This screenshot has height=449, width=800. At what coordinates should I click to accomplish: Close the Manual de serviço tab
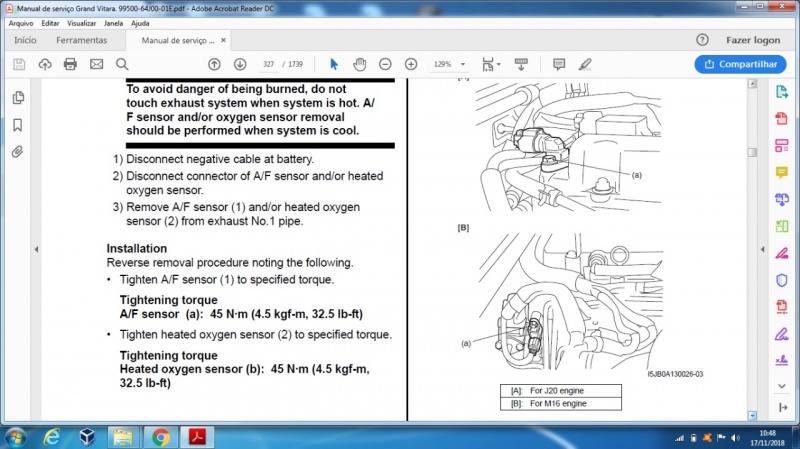pos(223,40)
